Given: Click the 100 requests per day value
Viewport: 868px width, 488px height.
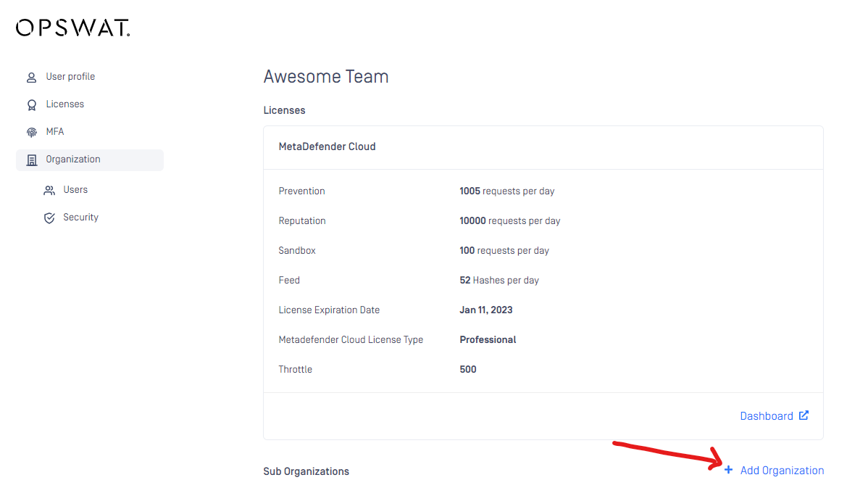Looking at the screenshot, I should 504,251.
